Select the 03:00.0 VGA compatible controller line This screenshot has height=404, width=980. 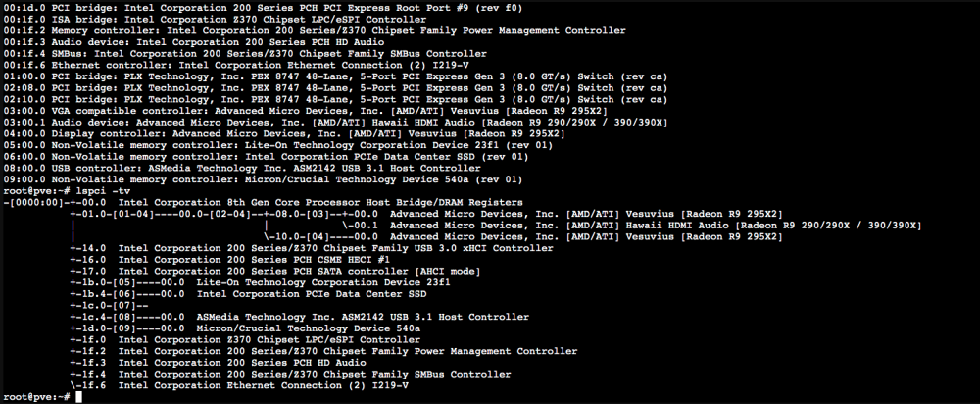306,111
